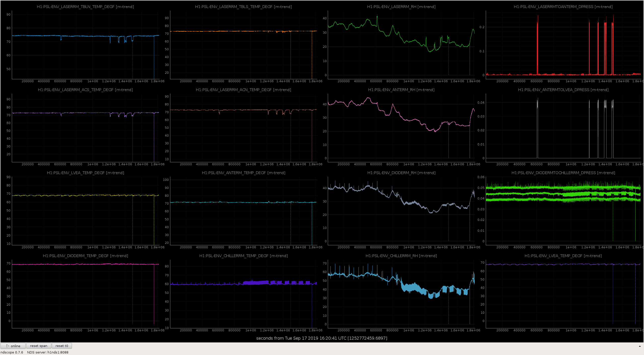Click the ANTERM_RH plot title
The width and height of the screenshot is (644, 355).
tap(401, 90)
